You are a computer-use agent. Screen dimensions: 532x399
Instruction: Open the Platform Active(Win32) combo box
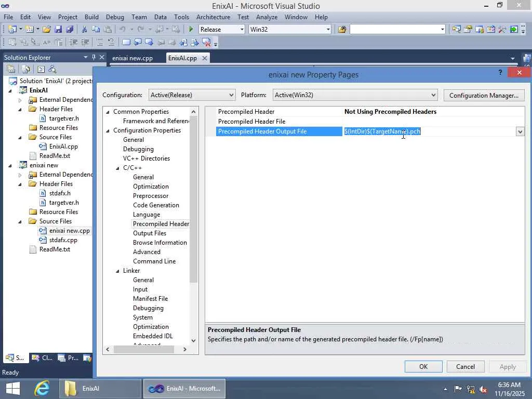click(x=355, y=95)
